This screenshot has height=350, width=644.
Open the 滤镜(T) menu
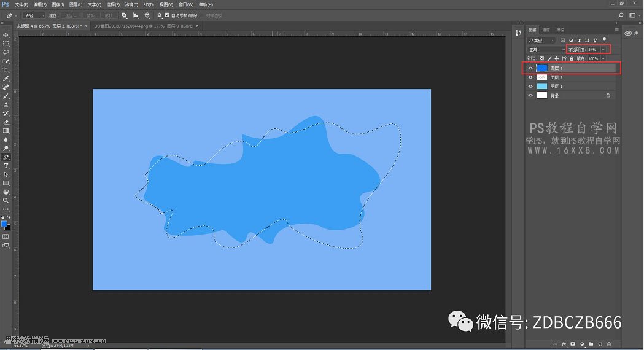tap(131, 4)
